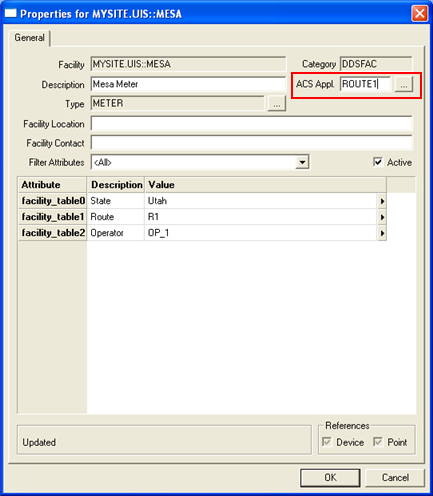Click the Description column header

pyautogui.click(x=116, y=185)
